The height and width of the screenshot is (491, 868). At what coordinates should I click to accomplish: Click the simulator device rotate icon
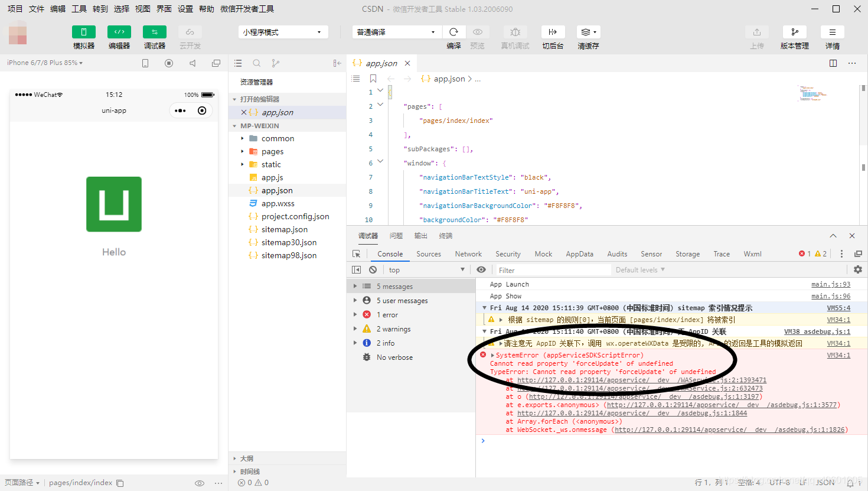[145, 63]
